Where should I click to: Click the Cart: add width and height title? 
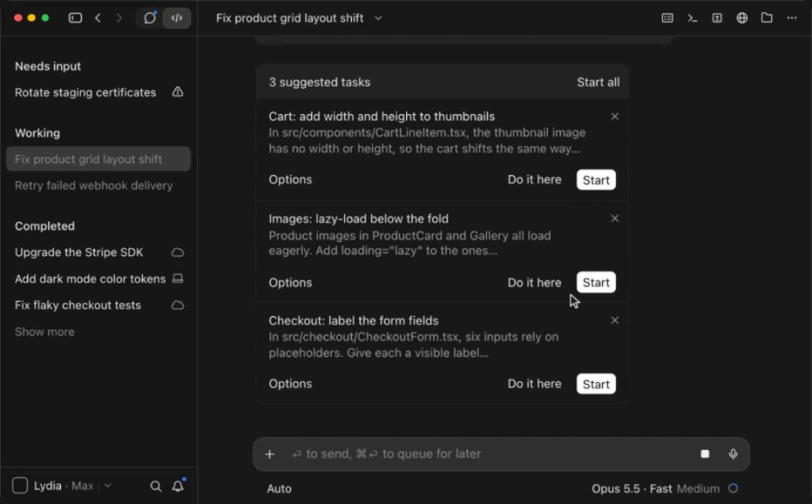(382, 116)
